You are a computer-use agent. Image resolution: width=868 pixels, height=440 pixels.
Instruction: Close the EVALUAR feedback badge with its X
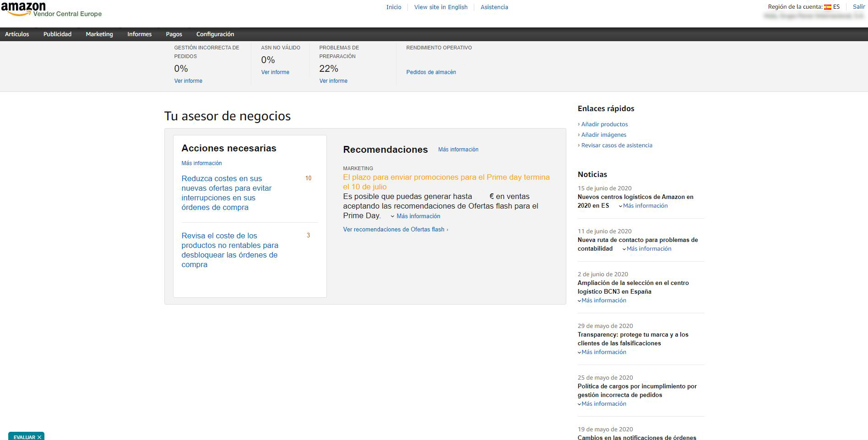coord(39,437)
